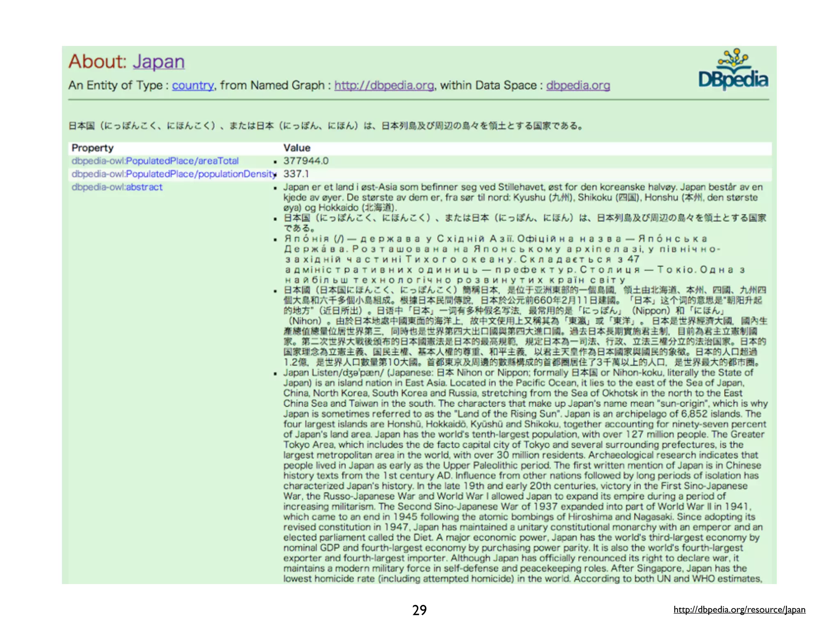Click the Japanese summary line under the header
The height and width of the screenshot is (630, 840).
pos(326,126)
